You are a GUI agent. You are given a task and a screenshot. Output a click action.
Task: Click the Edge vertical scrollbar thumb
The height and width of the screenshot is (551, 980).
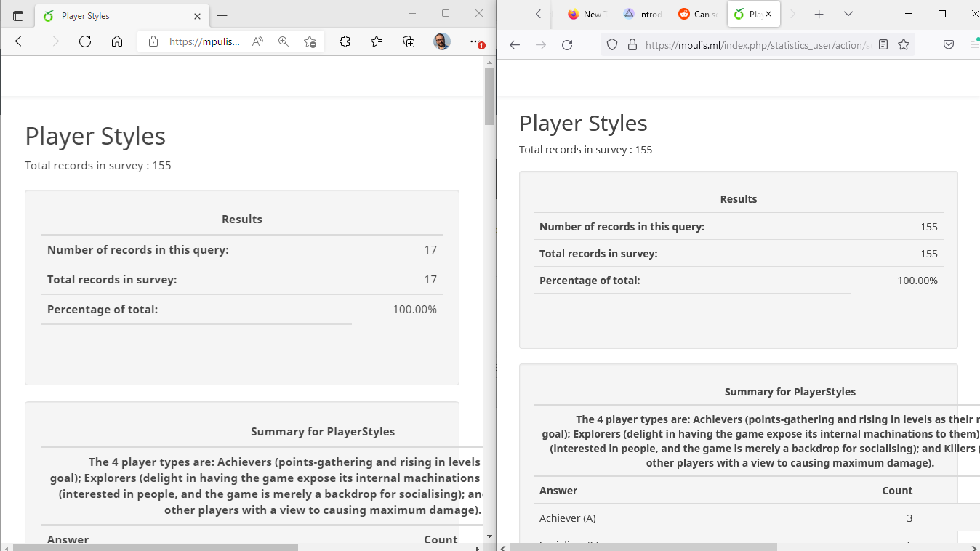pyautogui.click(x=489, y=96)
